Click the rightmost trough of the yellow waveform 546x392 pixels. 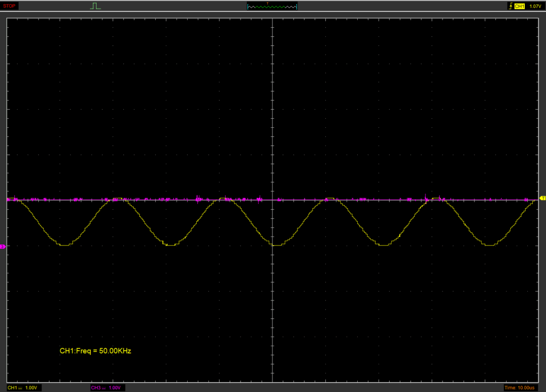click(490, 244)
